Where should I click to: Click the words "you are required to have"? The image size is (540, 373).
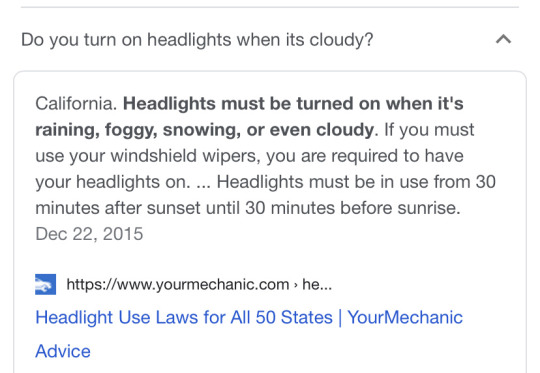click(365, 156)
